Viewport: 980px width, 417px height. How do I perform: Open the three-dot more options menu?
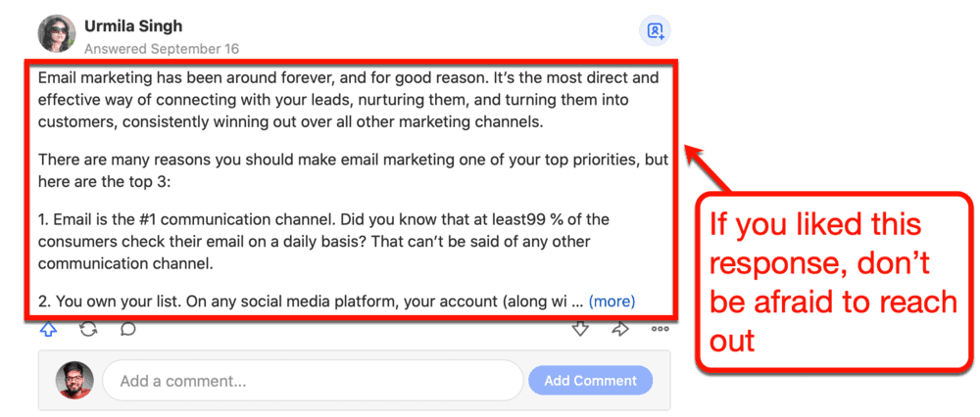point(660,329)
